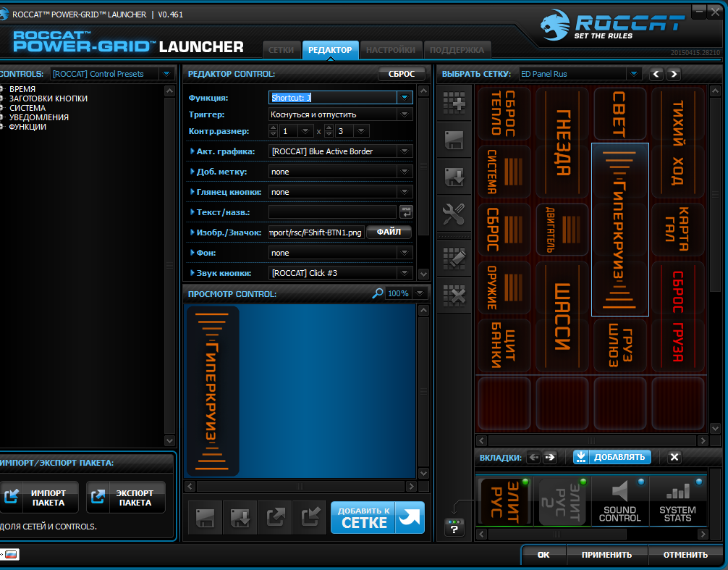This screenshot has width=728, height=570.
Task: Click the ИМПОРТ ПАКЕТА button
Action: pyautogui.click(x=38, y=498)
